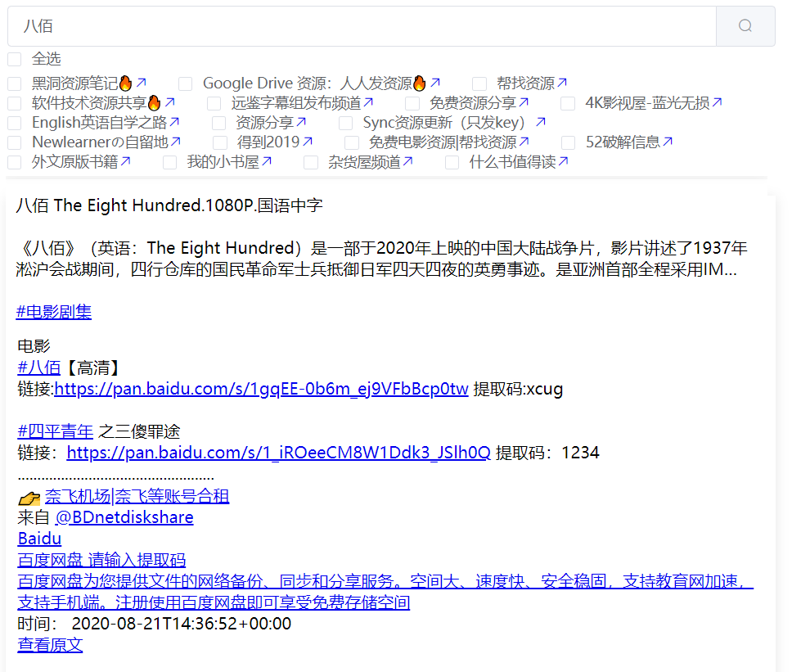Check the 4K影视屋-蓝光无损 checkbox
Screen dimensions: 810x672
(x=568, y=103)
